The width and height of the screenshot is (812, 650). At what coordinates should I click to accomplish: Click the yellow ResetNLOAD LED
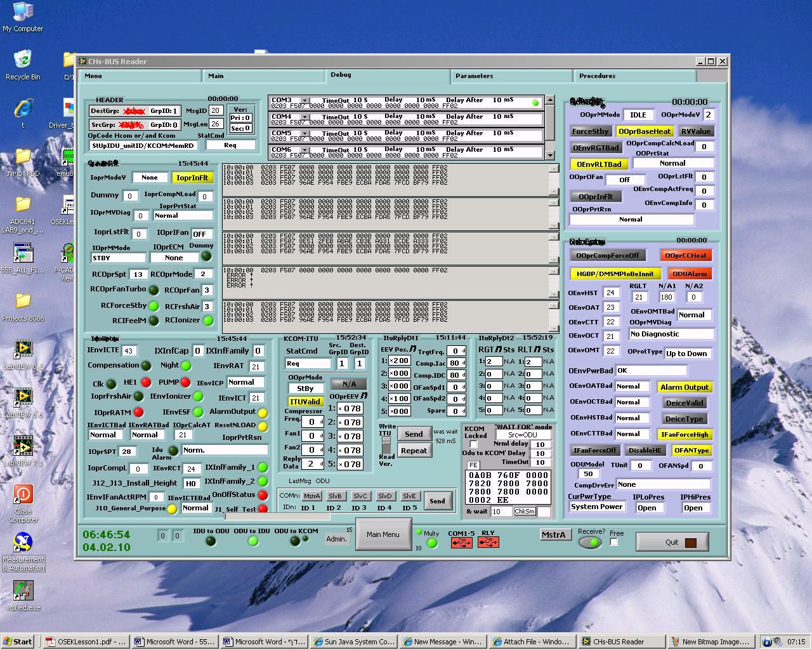263,427
